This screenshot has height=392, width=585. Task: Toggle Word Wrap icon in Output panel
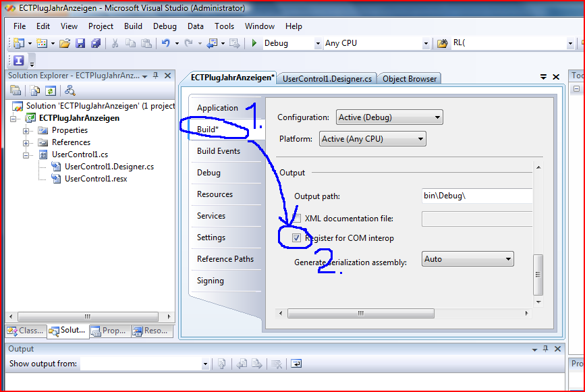tap(296, 363)
